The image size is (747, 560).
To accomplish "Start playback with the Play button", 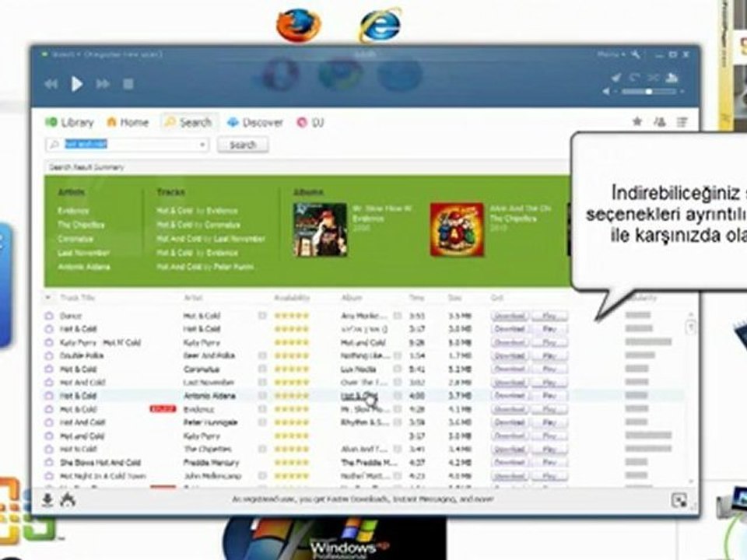I will click(x=77, y=84).
